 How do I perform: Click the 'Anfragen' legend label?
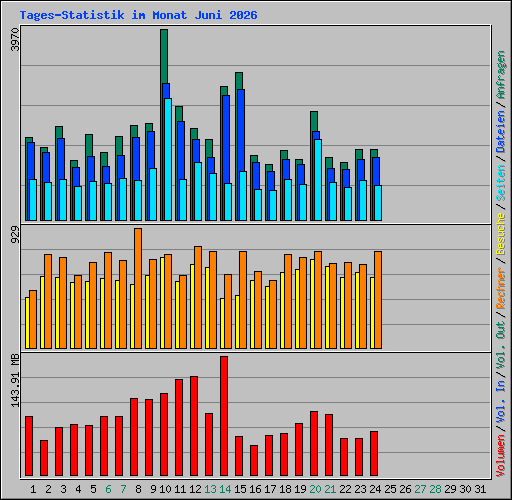pyautogui.click(x=501, y=75)
